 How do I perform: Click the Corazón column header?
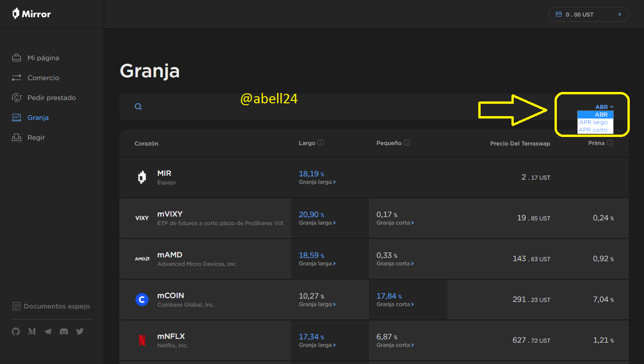tap(146, 143)
